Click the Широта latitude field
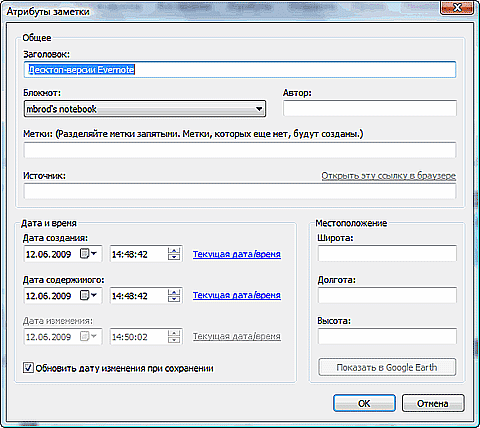 point(387,254)
